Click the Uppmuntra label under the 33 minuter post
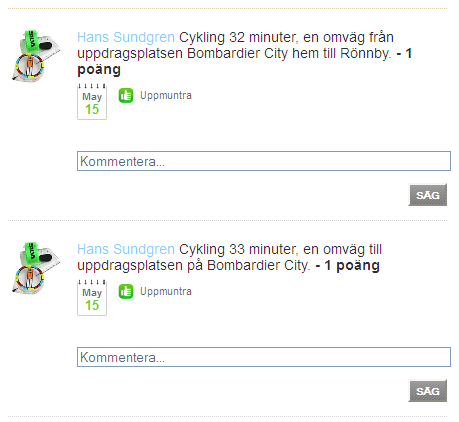This screenshot has height=422, width=459. pyautogui.click(x=166, y=292)
